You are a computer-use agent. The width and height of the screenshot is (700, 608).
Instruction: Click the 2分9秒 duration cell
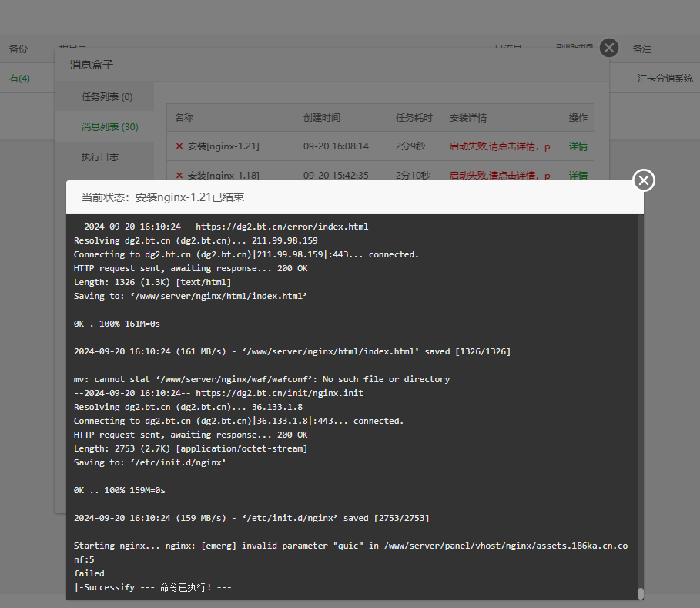tap(410, 146)
